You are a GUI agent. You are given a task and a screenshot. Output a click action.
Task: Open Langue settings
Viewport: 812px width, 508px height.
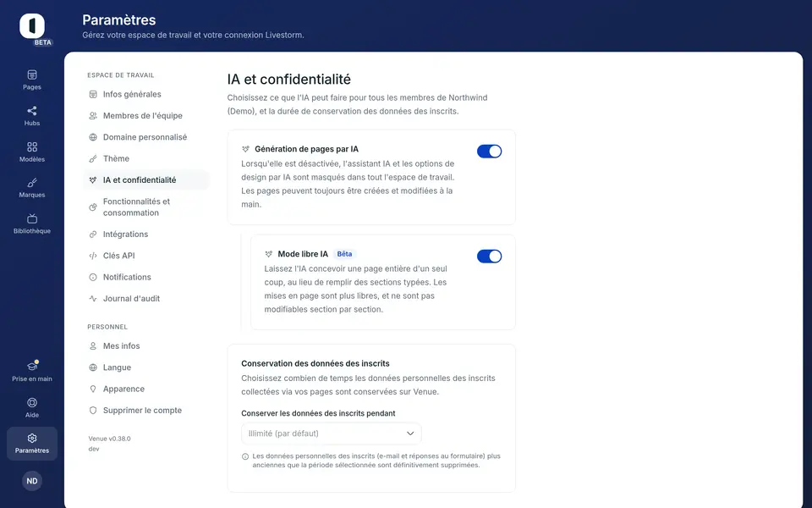(146, 367)
